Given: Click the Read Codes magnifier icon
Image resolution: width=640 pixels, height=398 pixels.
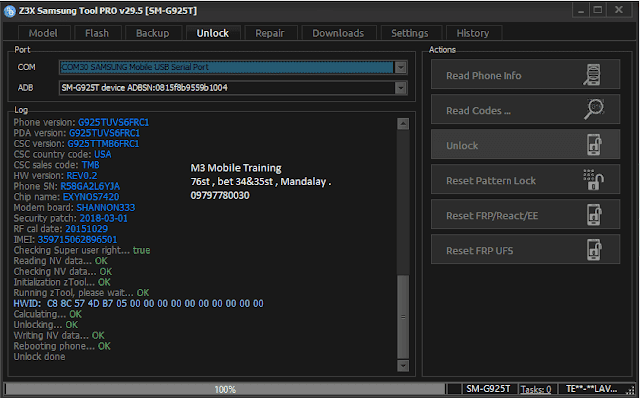Looking at the screenshot, I should click(594, 109).
